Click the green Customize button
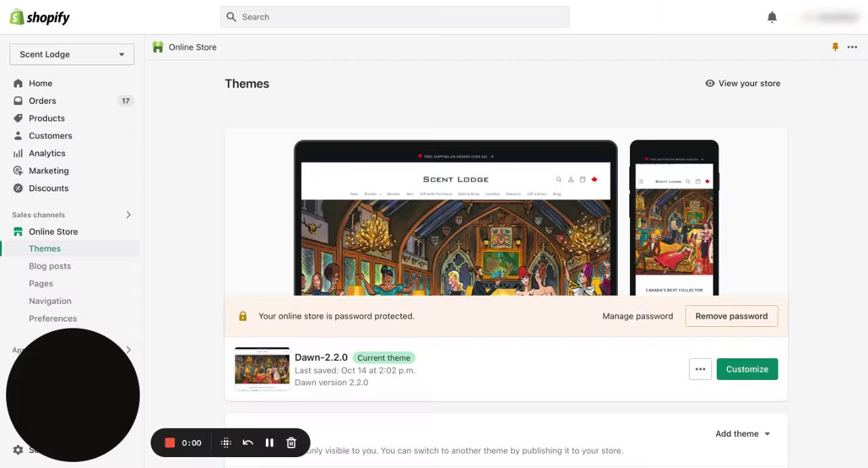The width and height of the screenshot is (868, 468). pos(747,369)
